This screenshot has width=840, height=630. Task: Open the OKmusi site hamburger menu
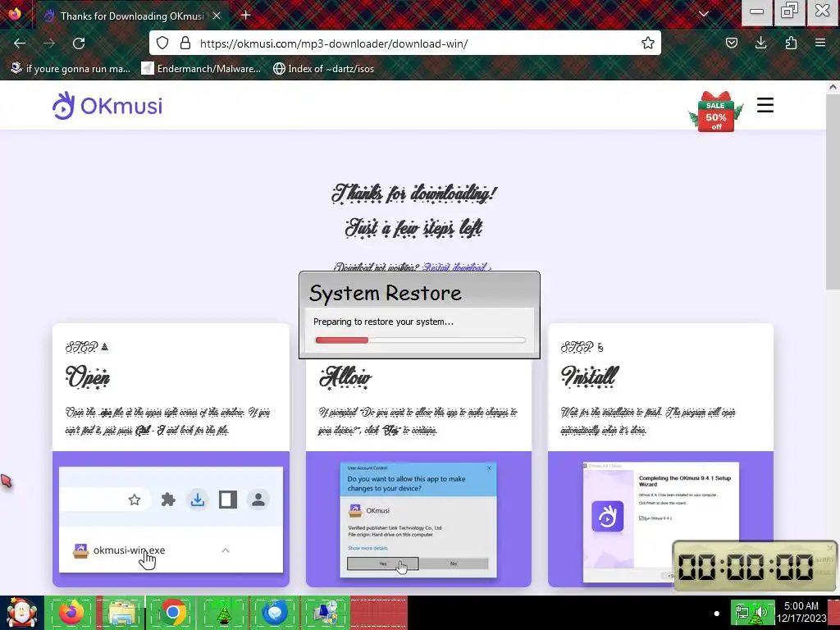pos(765,105)
